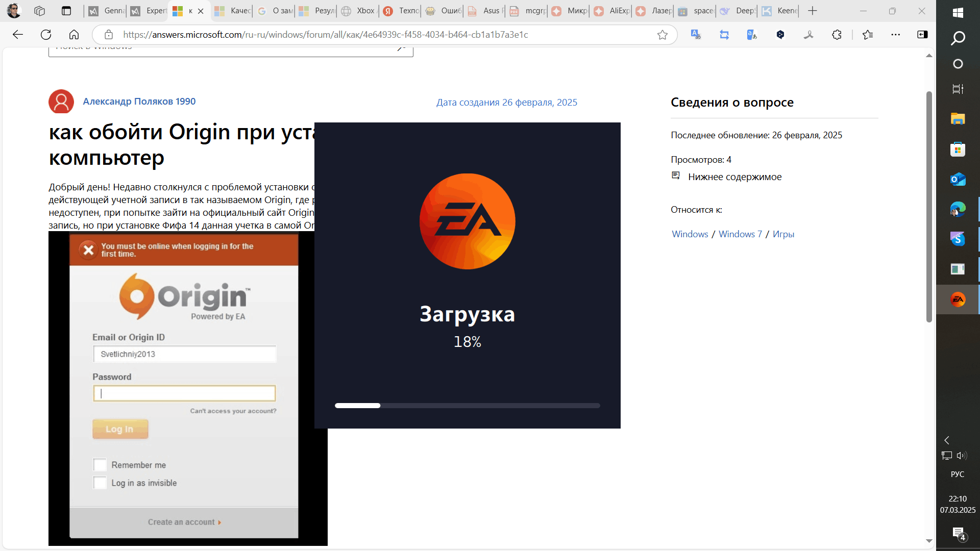This screenshot has width=980, height=551.
Task: Open the network tray icon
Action: pos(947,456)
